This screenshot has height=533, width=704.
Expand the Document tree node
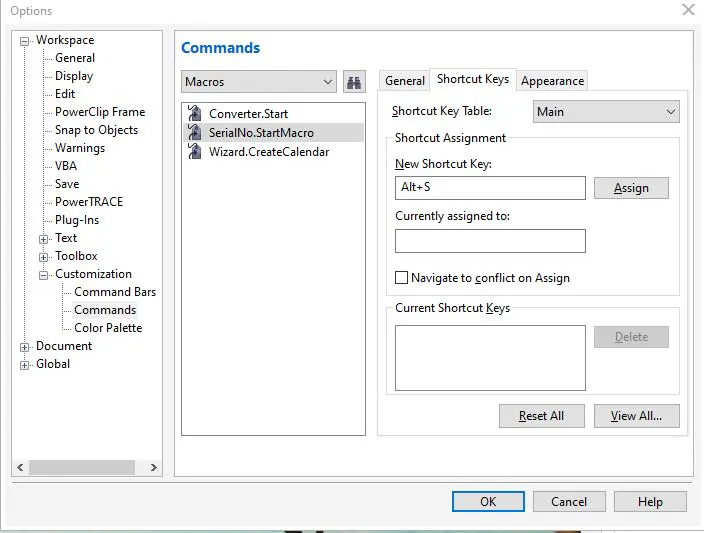tap(24, 347)
